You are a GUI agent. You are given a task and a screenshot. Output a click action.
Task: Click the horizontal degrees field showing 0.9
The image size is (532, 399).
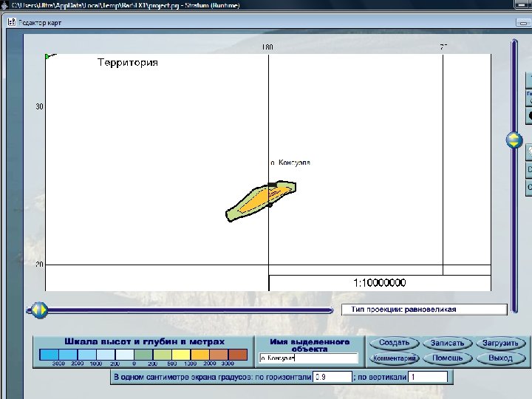click(332, 377)
